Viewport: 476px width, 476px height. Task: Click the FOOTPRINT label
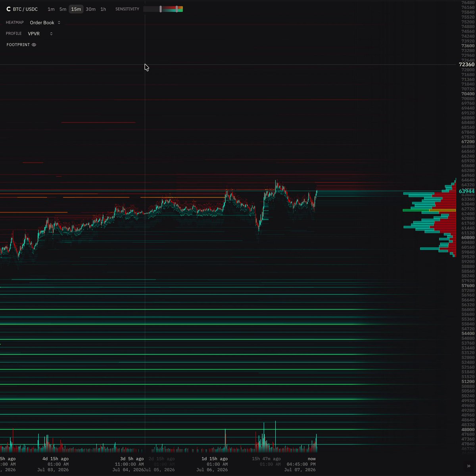tap(18, 45)
